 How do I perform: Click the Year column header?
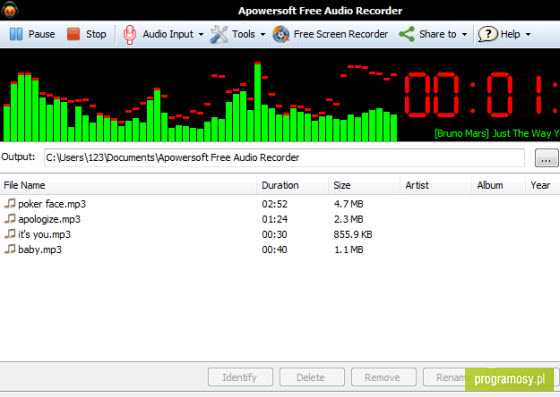pos(543,185)
